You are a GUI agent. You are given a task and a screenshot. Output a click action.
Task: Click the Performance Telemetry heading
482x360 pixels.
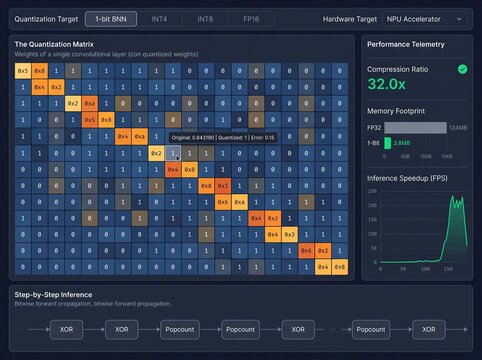pyautogui.click(x=406, y=44)
